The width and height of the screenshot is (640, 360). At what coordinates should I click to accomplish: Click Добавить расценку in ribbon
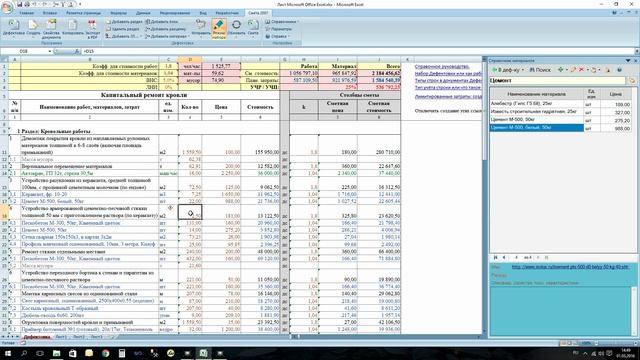pyautogui.click(x=166, y=29)
